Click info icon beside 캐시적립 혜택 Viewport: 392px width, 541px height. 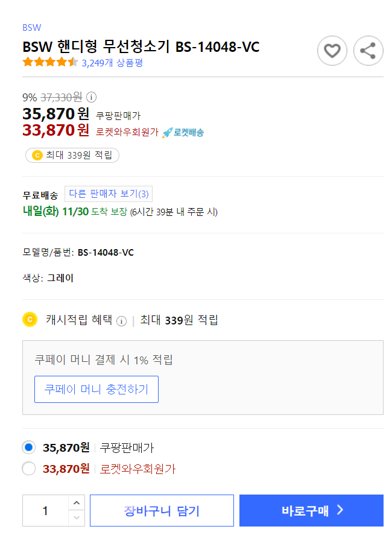click(x=121, y=321)
